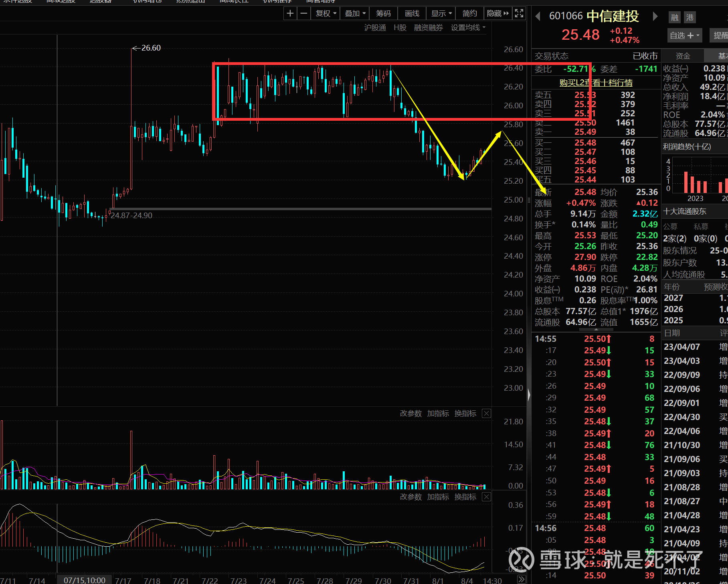Open 设置均线 dropdown

click(x=468, y=27)
